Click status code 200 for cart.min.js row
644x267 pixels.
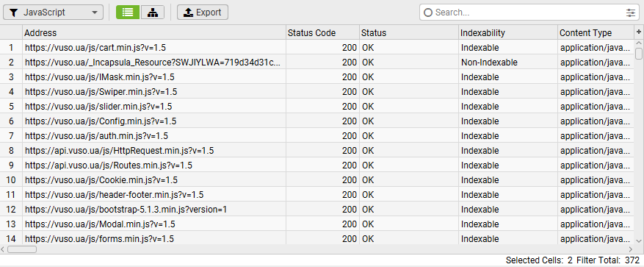point(322,48)
